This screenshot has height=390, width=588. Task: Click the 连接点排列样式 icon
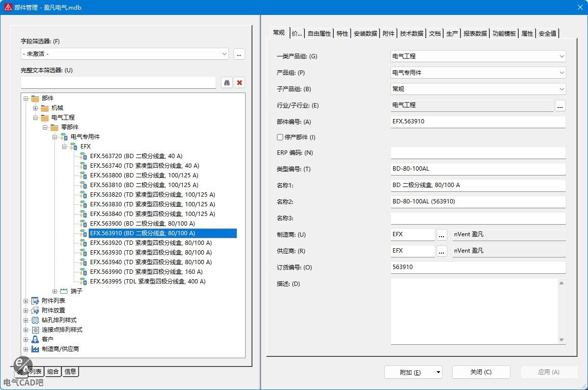pyautogui.click(x=35, y=330)
